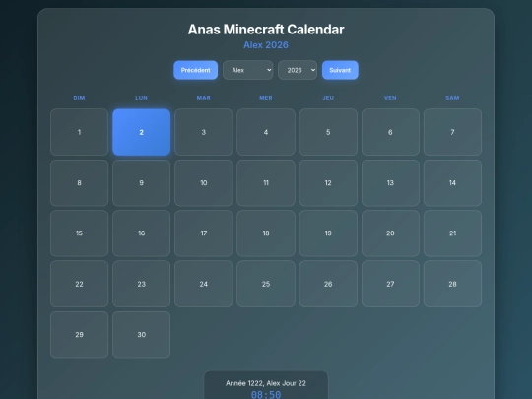Click the Suivant button

(340, 70)
